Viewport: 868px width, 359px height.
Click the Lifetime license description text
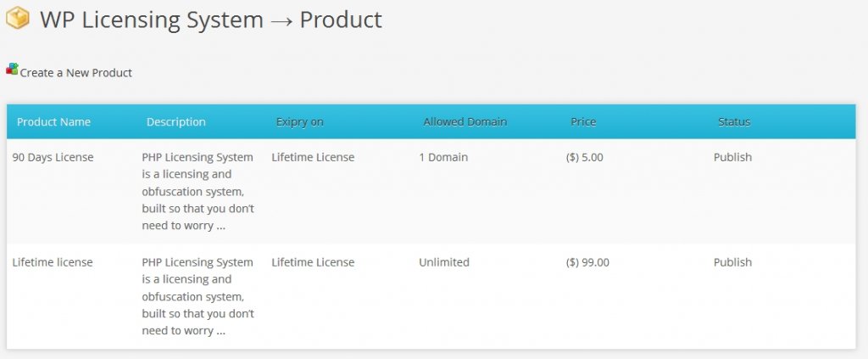pos(198,297)
